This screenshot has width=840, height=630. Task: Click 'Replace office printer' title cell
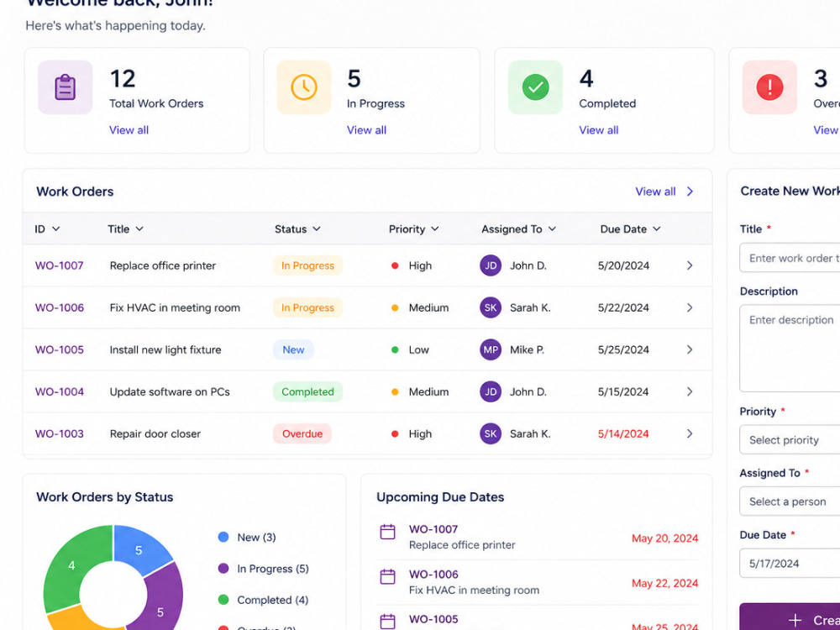tap(163, 265)
